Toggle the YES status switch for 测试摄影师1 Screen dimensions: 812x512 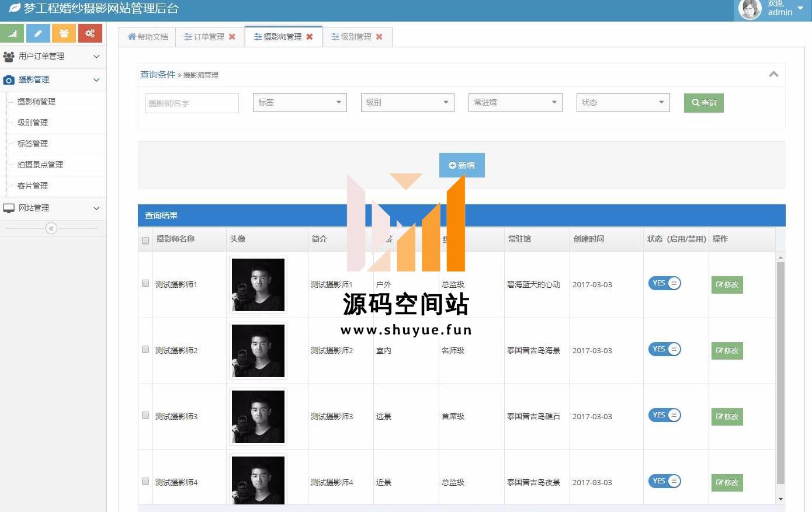pos(664,283)
